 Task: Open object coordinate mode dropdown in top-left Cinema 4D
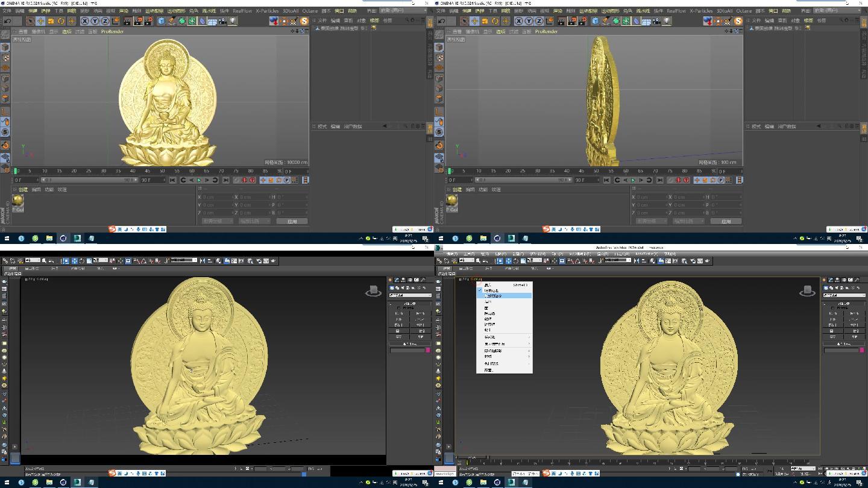[x=217, y=221]
